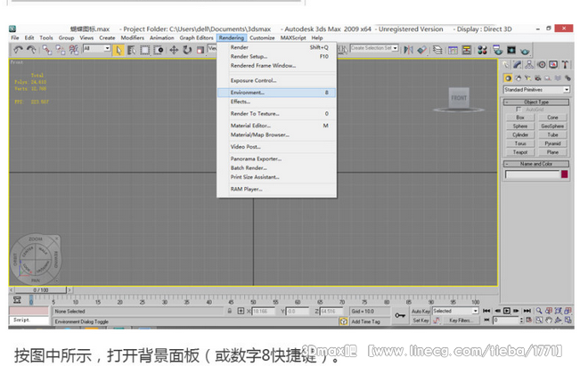588x366 pixels.
Task: Activate the Select and Scale tool
Action: 200,50
